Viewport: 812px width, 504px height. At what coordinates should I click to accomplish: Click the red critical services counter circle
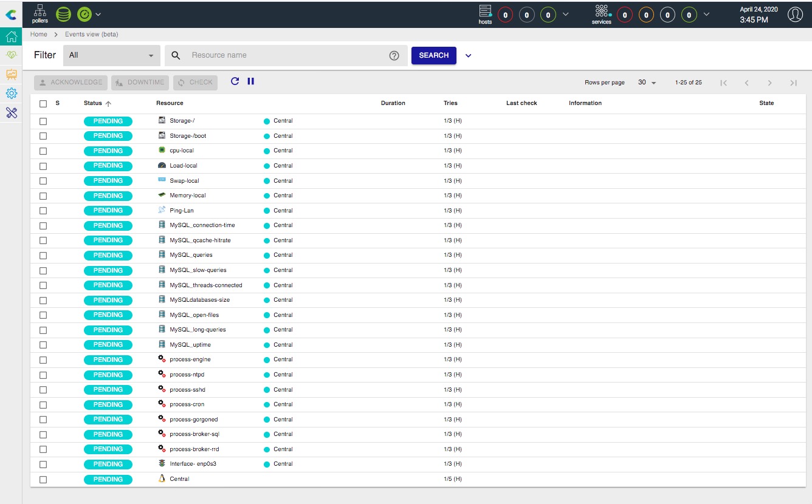point(624,15)
